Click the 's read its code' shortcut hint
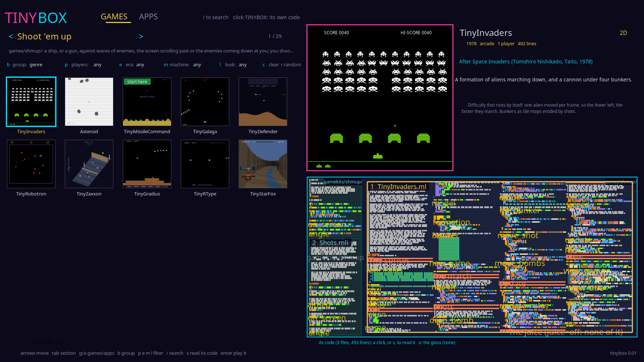Screen dimensions: 644x362 [202, 353]
